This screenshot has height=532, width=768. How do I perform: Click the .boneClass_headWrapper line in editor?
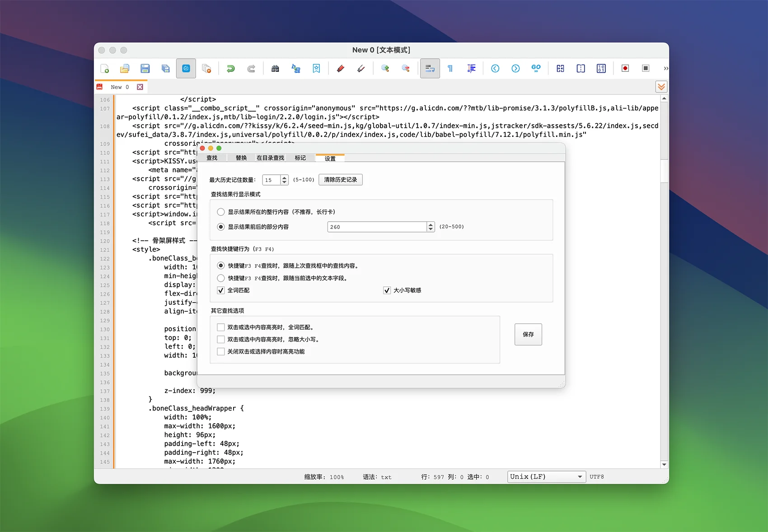pos(196,408)
